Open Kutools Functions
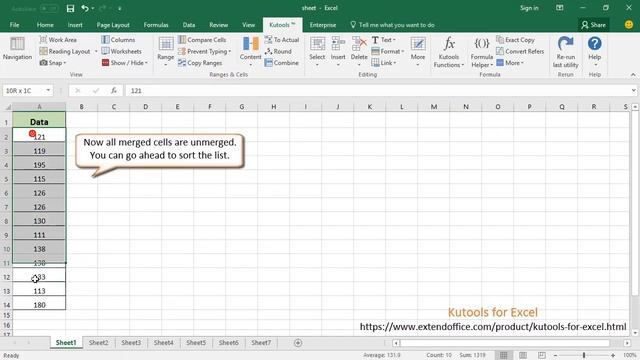Image resolution: width=640 pixels, height=360 pixels. (449, 52)
